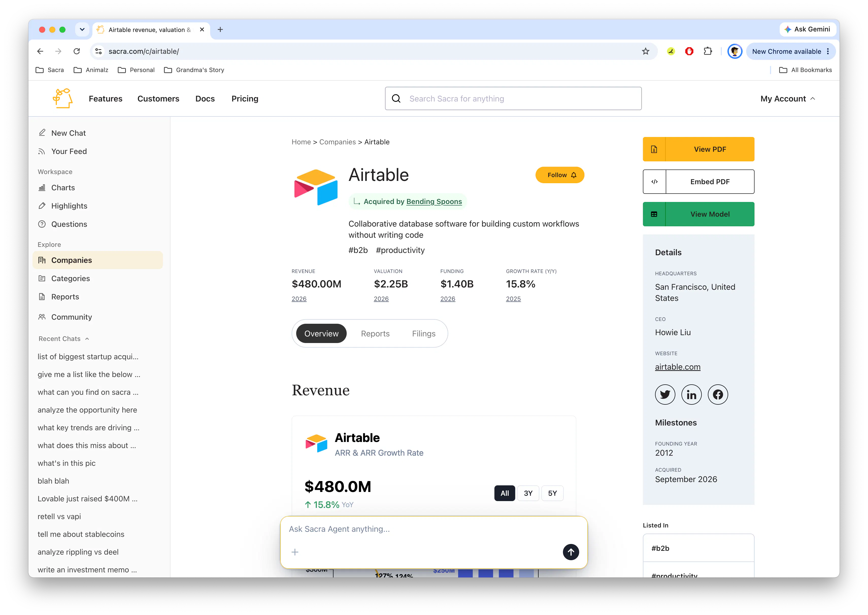Viewport: 868px width, 615px height.
Task: Click the Companies breadcrumb link
Action: 337,142
